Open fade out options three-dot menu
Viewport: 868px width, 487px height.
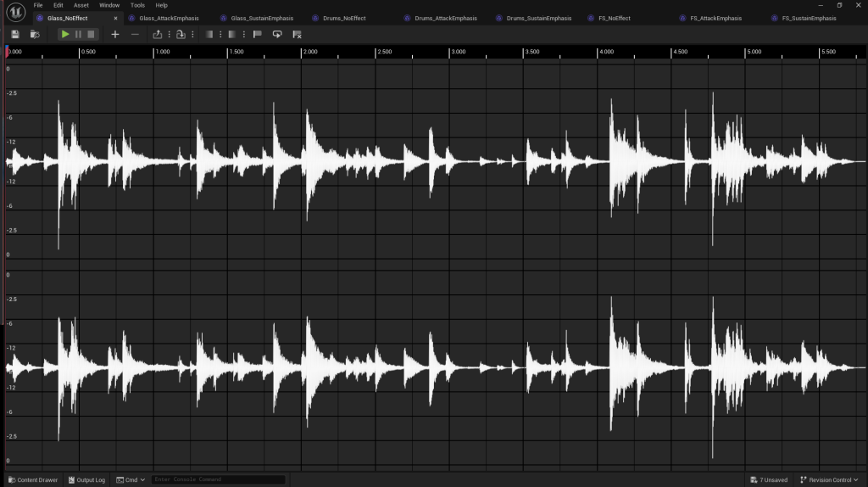pyautogui.click(x=243, y=34)
